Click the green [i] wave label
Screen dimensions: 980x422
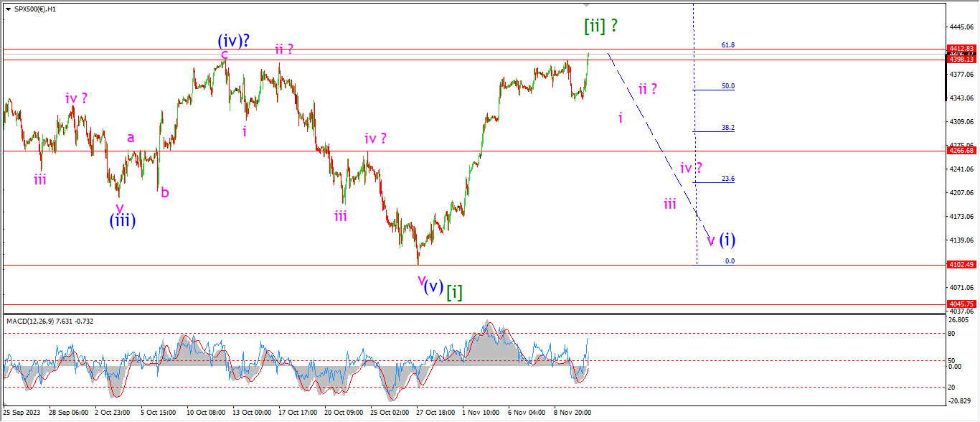pos(454,291)
